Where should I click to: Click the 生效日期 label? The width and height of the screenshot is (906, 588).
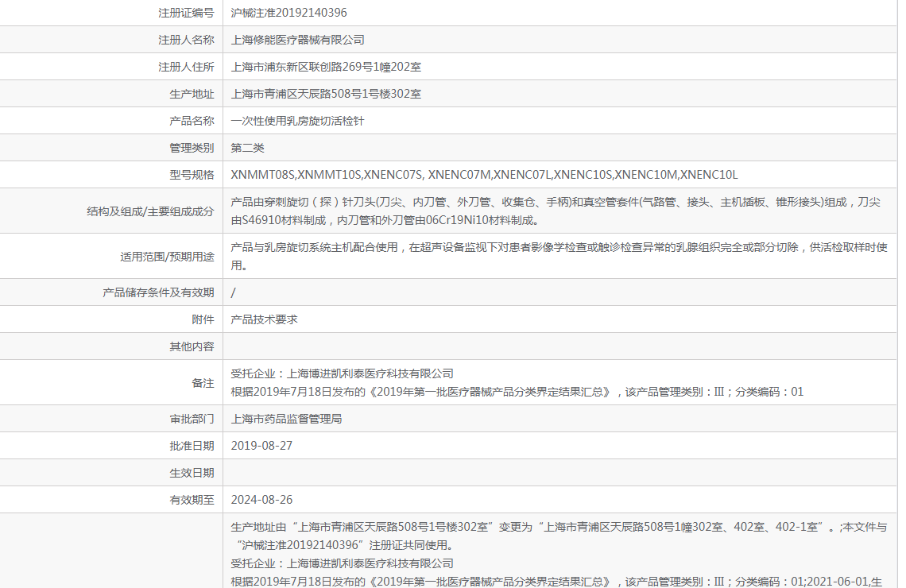click(x=192, y=473)
